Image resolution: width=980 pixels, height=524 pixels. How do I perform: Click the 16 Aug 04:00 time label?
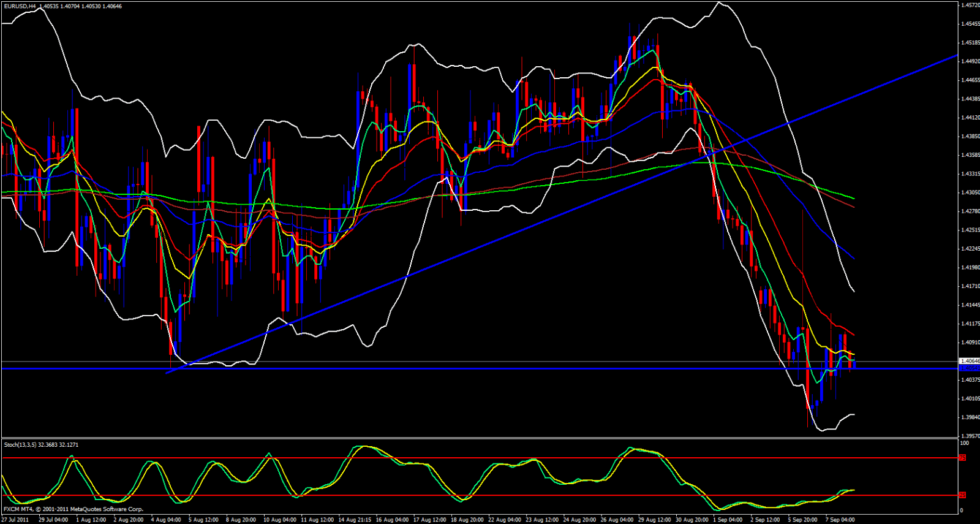tap(392, 520)
